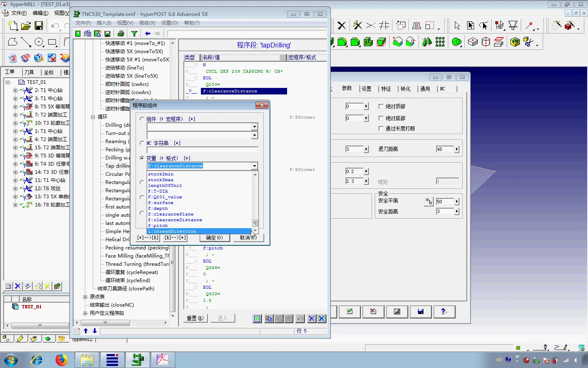Image resolution: width=588 pixels, height=368 pixels.
Task: Click the green grid pattern icon
Action: point(440,42)
